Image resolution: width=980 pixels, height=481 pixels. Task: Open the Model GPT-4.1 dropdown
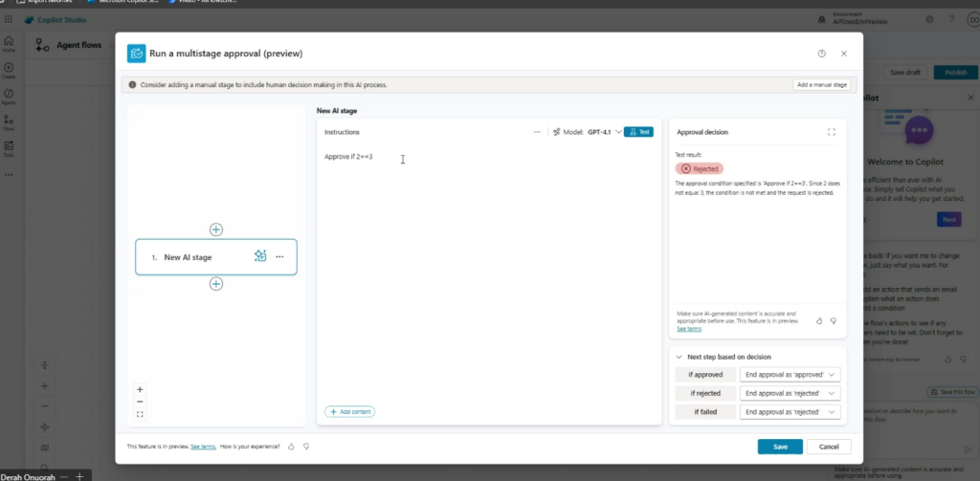[588, 132]
